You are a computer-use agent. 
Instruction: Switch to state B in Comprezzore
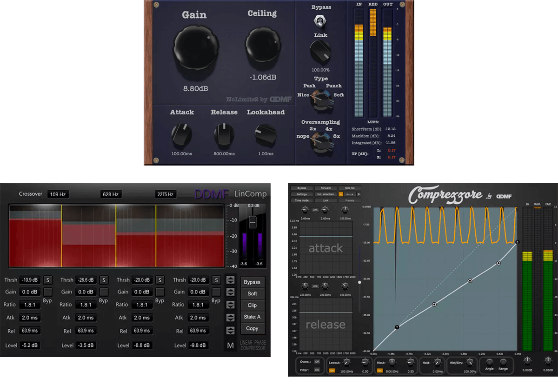tap(359, 194)
